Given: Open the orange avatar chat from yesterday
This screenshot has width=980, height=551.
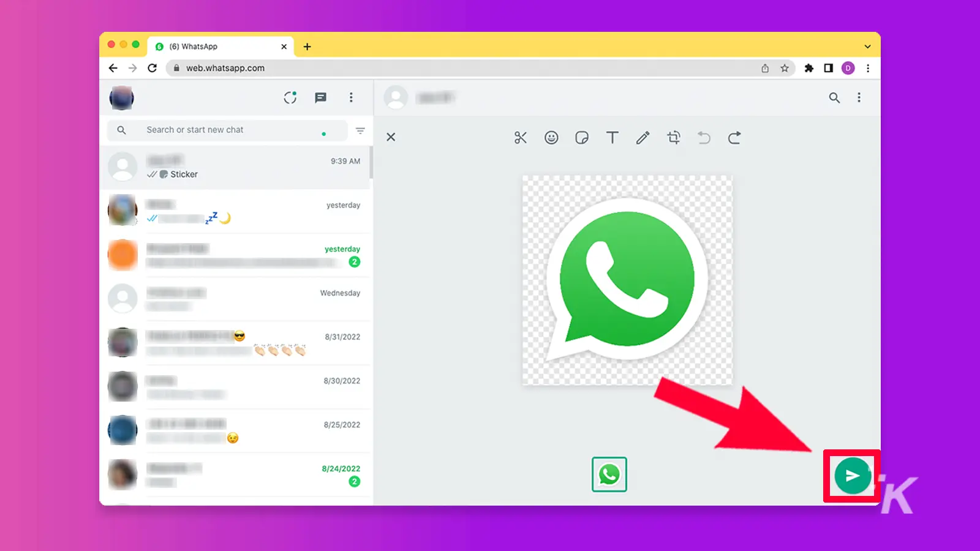Looking at the screenshot, I should click(236, 255).
